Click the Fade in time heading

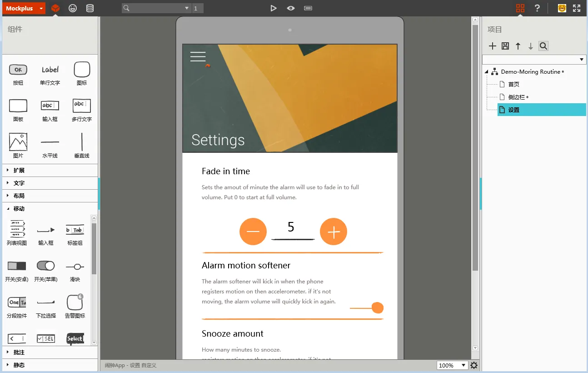(226, 171)
